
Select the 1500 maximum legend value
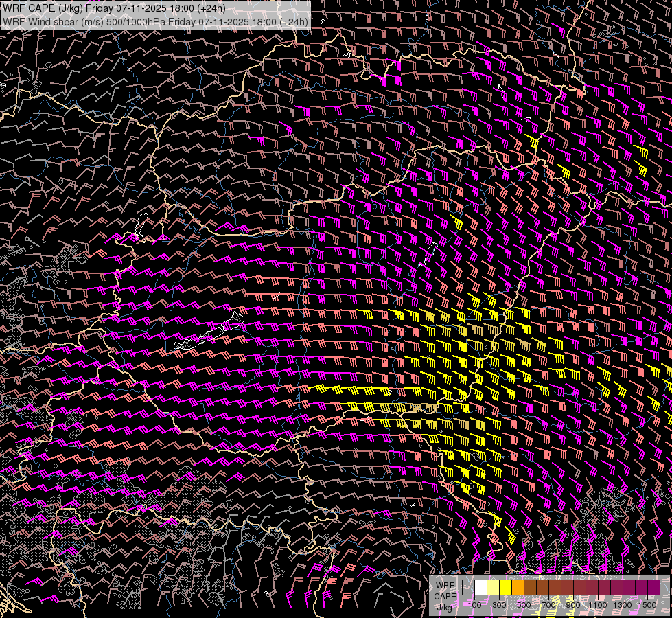(647, 605)
